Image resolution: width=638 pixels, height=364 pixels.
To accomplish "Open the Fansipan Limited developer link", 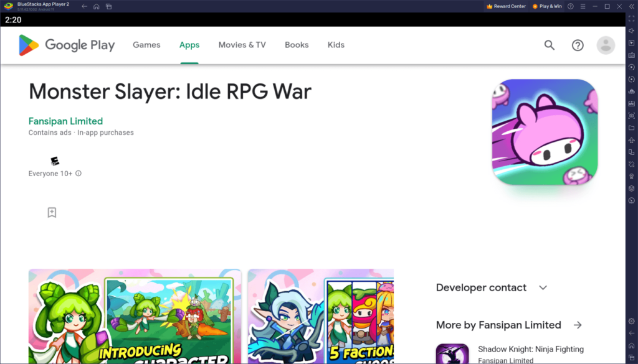I will pos(65,121).
